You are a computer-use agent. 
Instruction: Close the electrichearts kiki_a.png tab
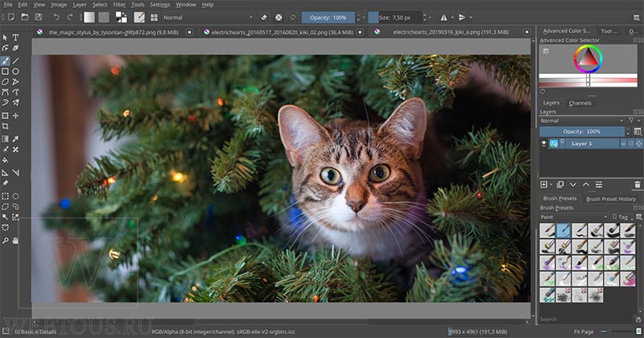pyautogui.click(x=527, y=32)
